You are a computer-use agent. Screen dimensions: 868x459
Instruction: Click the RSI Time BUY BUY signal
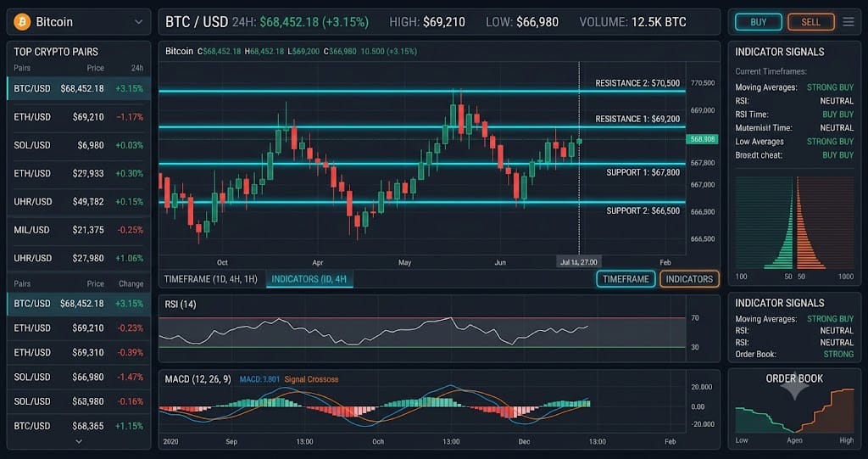[794, 115]
